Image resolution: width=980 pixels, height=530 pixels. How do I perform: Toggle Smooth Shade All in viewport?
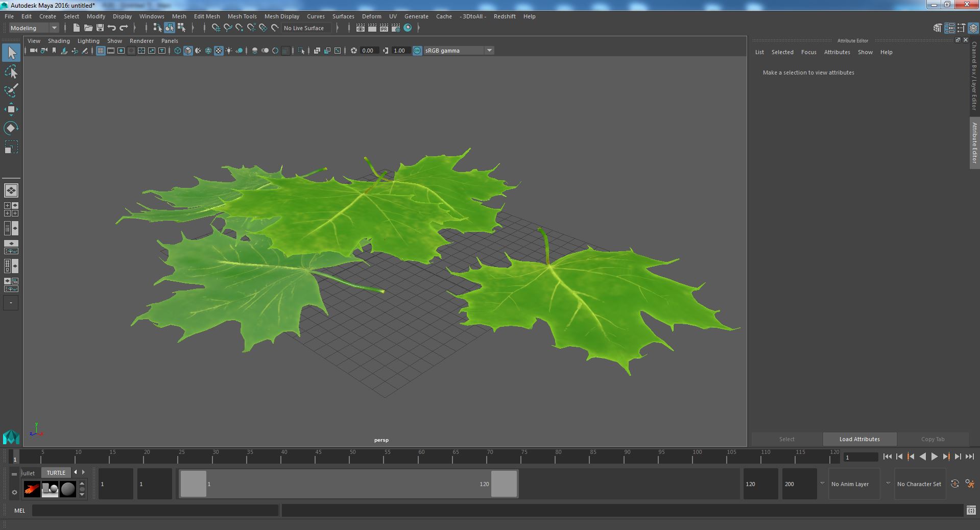[188, 51]
